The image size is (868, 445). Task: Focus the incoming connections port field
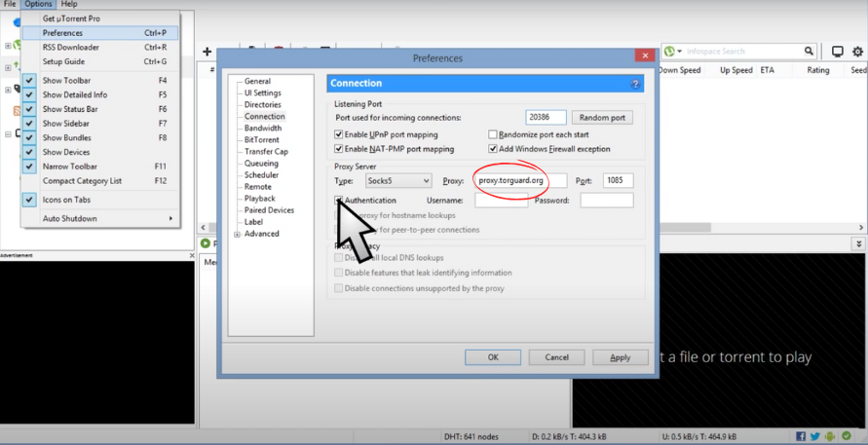546,118
